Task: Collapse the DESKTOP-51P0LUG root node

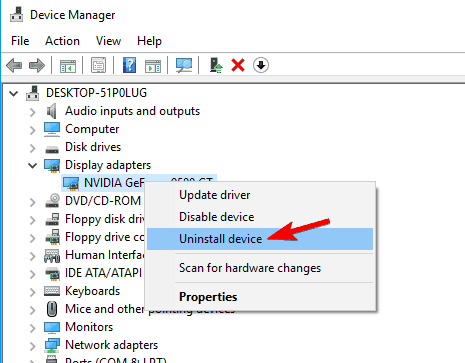Action: pos(14,93)
